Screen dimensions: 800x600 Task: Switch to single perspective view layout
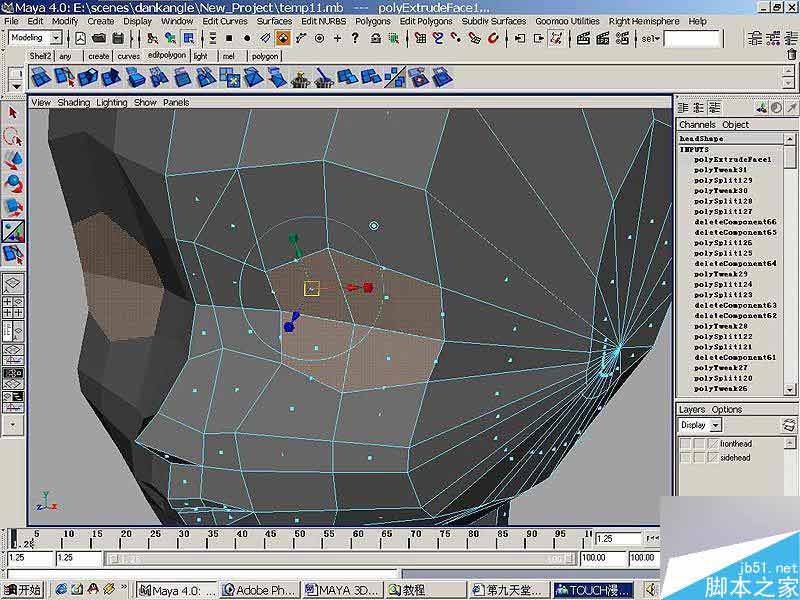pyautogui.click(x=13, y=283)
